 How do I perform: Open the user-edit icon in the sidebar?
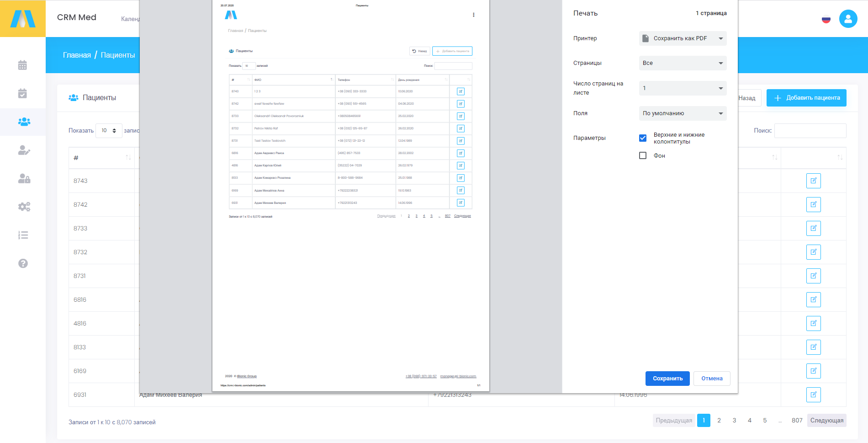pyautogui.click(x=24, y=150)
